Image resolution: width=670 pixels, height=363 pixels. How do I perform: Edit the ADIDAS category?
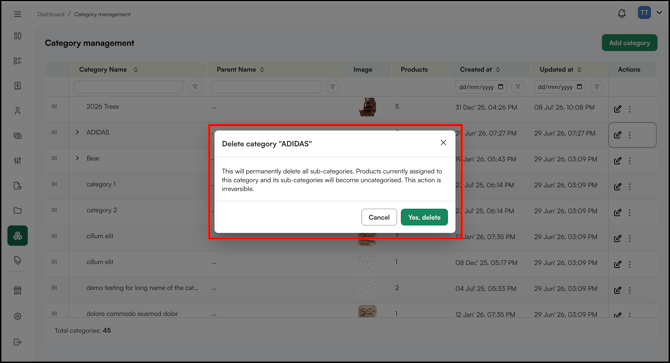pyautogui.click(x=617, y=135)
